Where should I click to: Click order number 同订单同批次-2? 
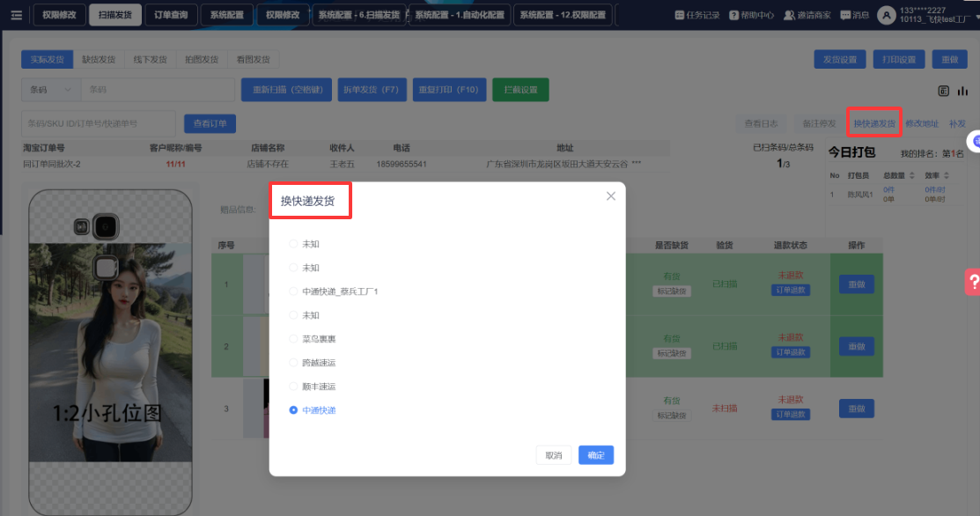(x=52, y=165)
